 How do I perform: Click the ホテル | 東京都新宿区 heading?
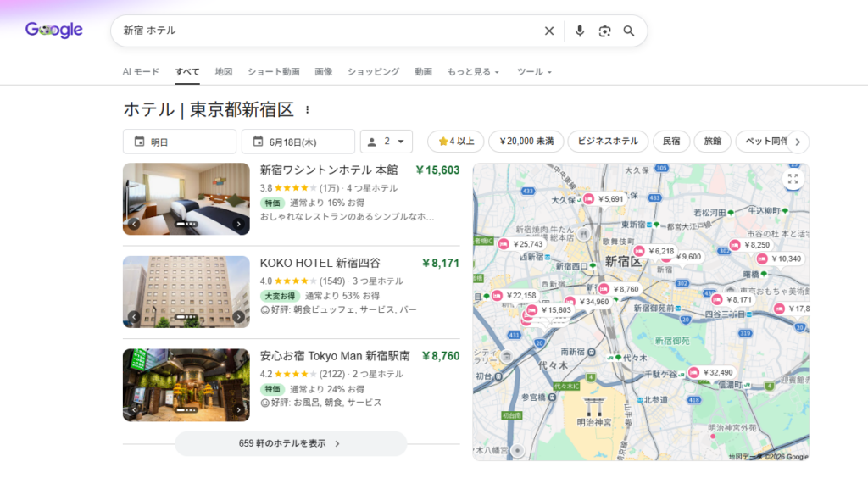tap(209, 109)
